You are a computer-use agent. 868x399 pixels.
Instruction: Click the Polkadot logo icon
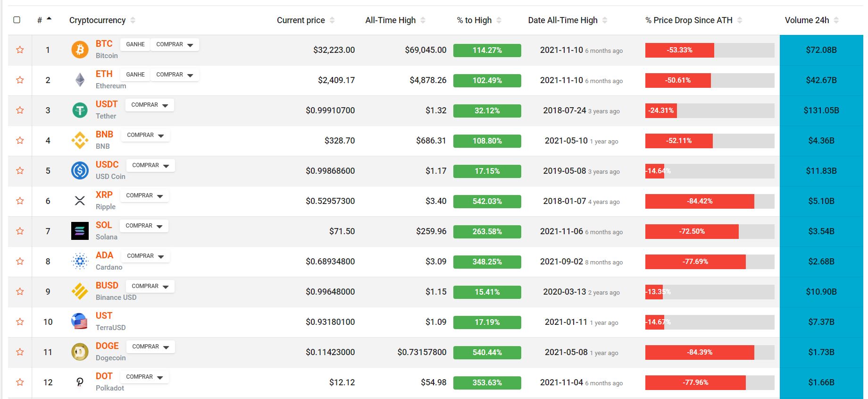(80, 382)
